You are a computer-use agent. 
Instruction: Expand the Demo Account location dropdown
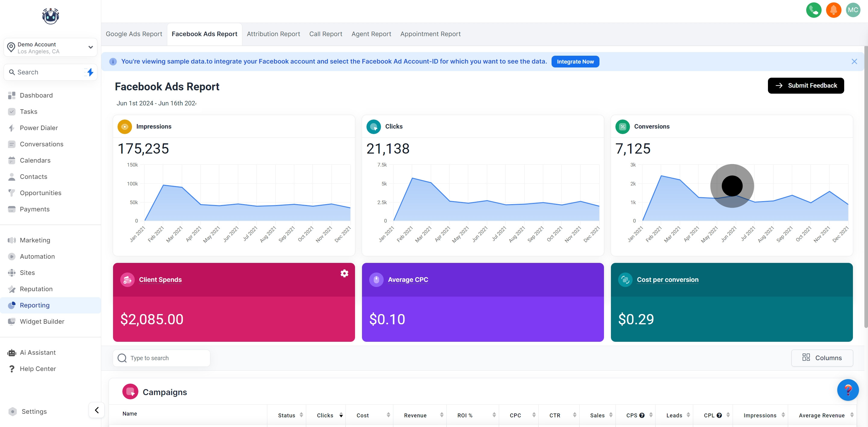tap(90, 47)
